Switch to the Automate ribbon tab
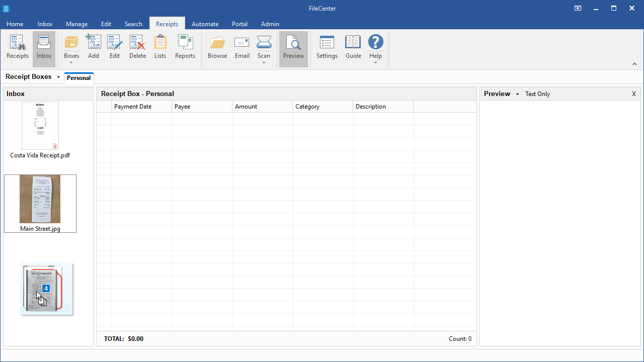 205,24
